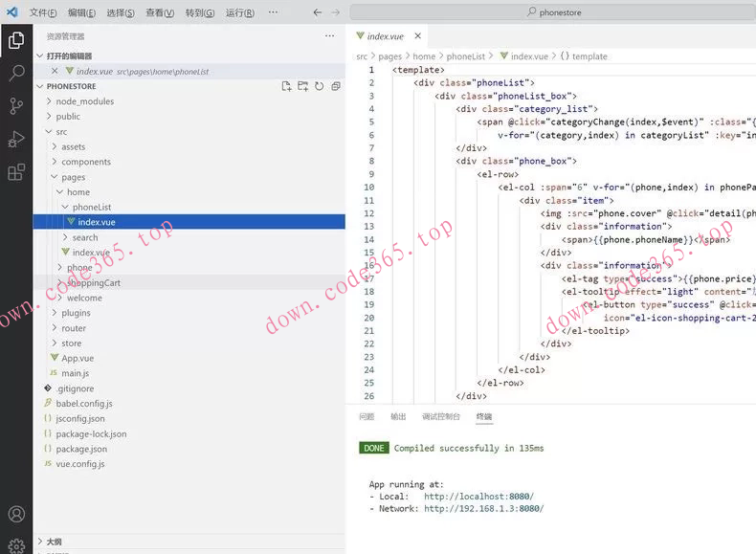Viewport: 756px width, 554px height.
Task: Expand the node_modules folder
Action: click(84, 101)
